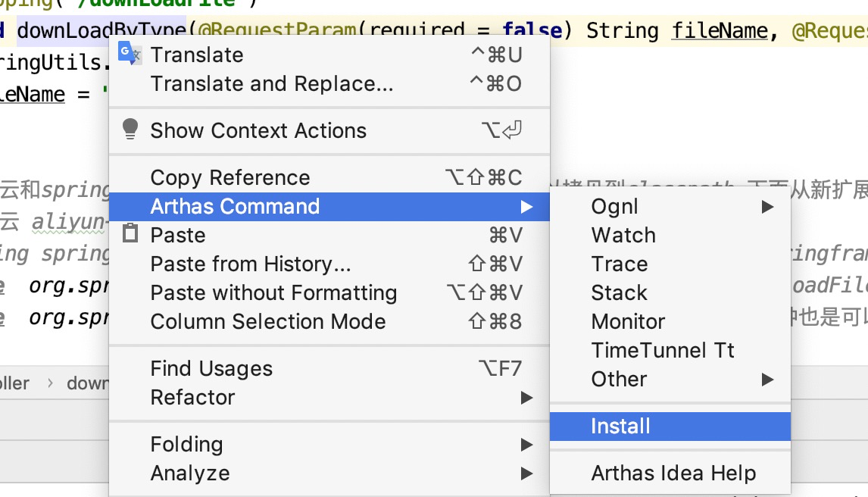Viewport: 868px width, 497px height.
Task: Click the Google Translate icon
Action: (x=130, y=54)
